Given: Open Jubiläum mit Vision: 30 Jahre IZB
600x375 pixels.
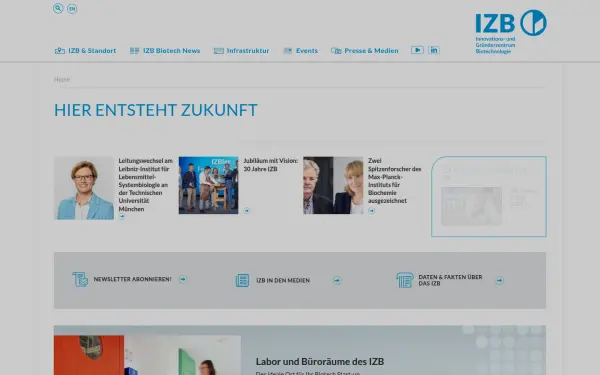Looking at the screenshot, I should [271, 165].
